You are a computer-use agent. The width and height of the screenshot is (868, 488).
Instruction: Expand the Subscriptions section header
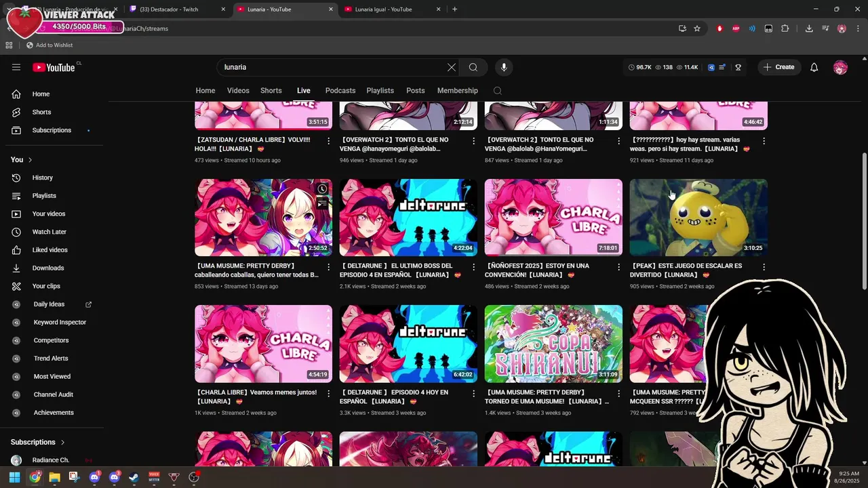(38, 442)
